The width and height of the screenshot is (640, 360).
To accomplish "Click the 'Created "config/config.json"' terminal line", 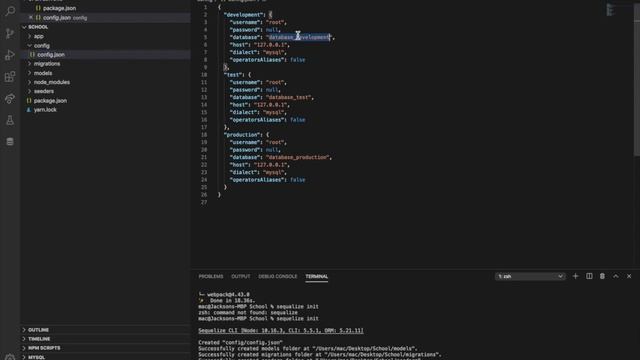I will pyautogui.click(x=240, y=342).
